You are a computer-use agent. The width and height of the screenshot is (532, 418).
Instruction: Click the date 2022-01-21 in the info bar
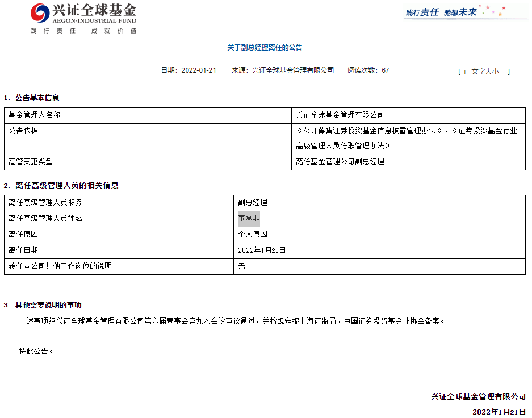[199, 70]
